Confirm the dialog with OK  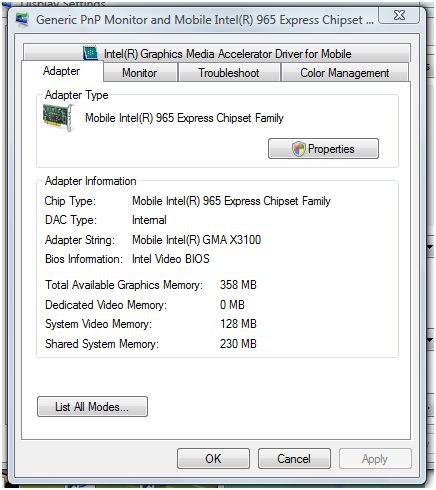pos(213,458)
